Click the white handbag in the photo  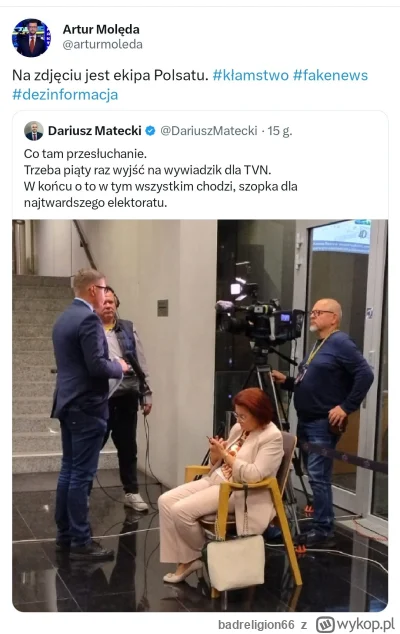(x=235, y=562)
